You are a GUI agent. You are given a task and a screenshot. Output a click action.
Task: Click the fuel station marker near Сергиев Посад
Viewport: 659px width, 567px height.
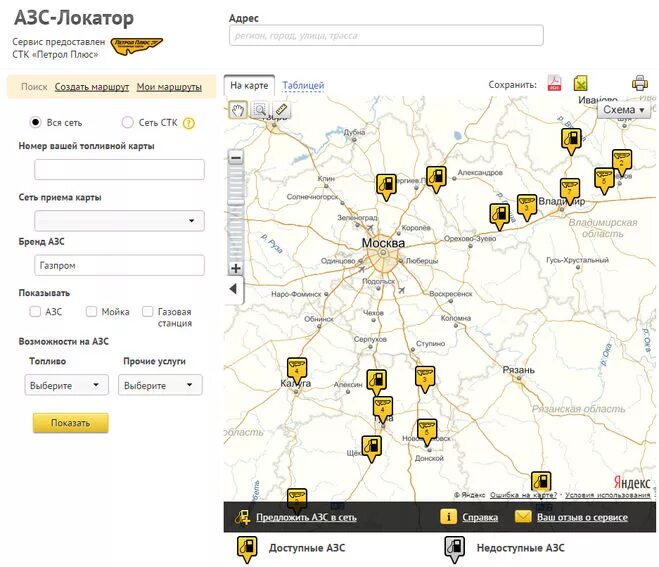386,187
